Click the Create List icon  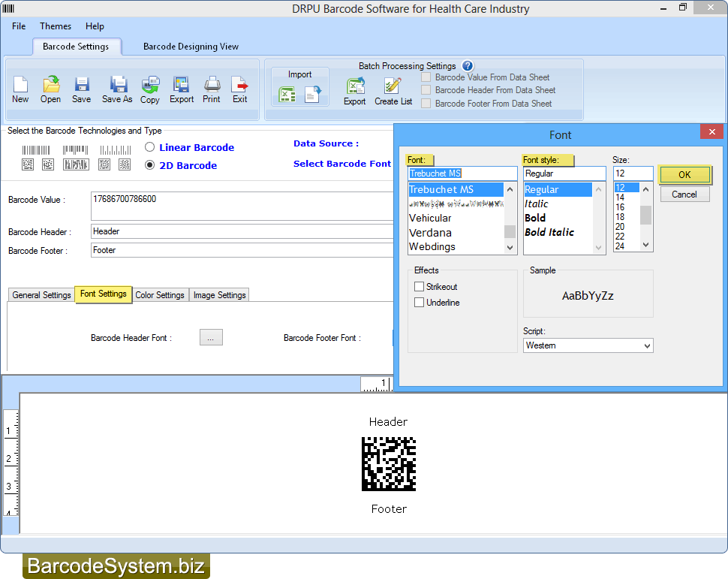pos(393,86)
